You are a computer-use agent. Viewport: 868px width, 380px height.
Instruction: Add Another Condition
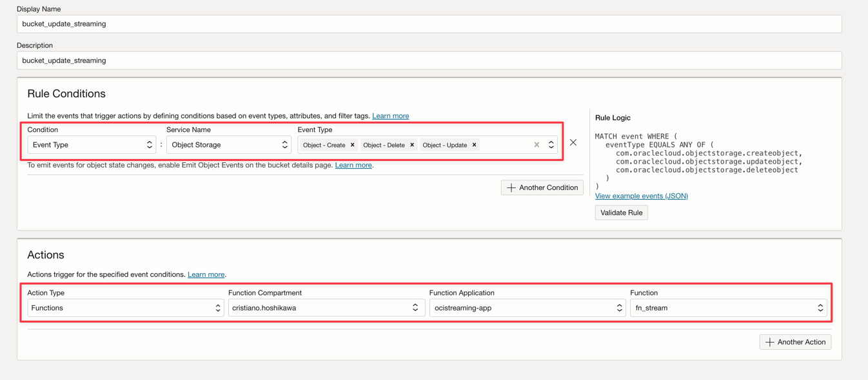click(542, 187)
